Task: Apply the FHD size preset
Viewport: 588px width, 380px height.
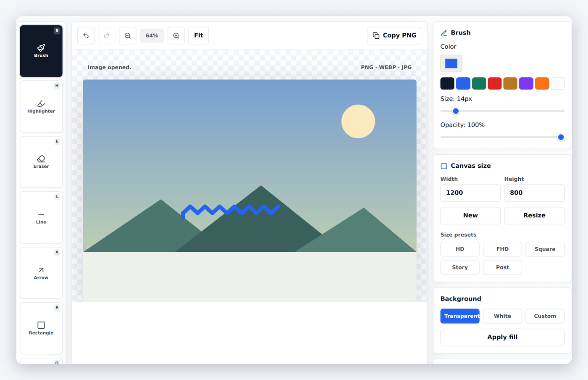Action: (x=502, y=249)
